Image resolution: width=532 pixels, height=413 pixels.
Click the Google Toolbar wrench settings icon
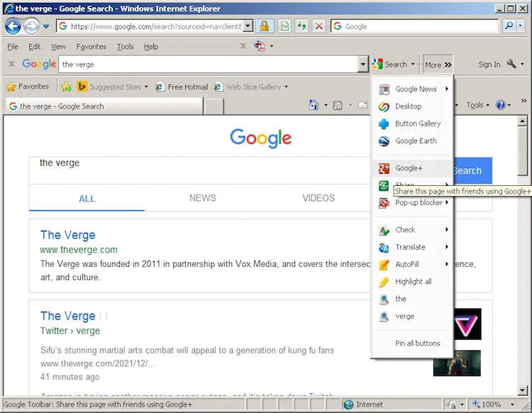[511, 65]
